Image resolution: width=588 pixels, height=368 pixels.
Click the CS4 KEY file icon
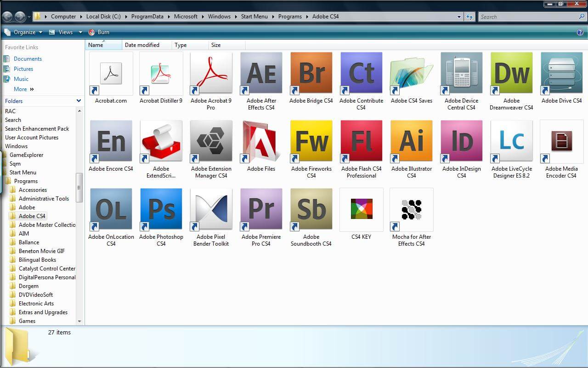click(361, 210)
